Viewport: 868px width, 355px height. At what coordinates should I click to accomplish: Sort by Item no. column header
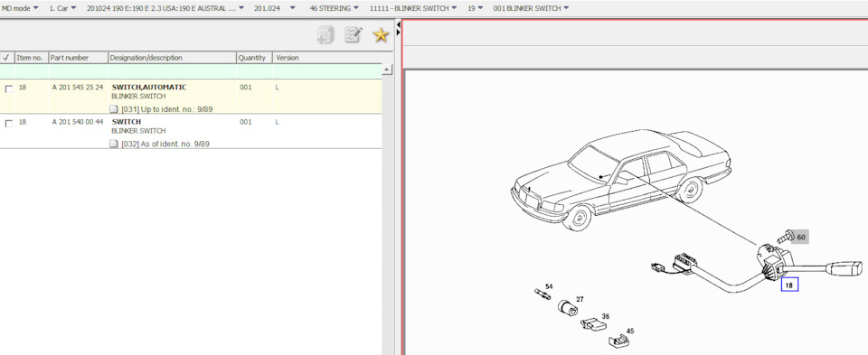tap(31, 58)
